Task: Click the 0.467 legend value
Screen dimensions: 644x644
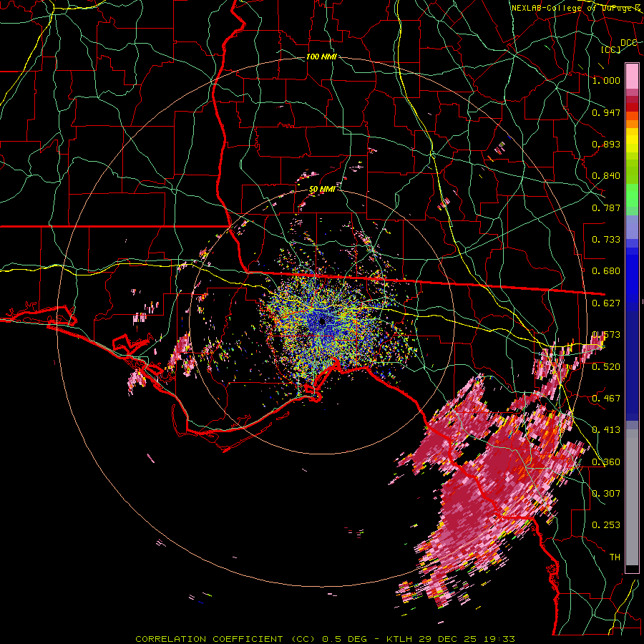Action: (606, 398)
